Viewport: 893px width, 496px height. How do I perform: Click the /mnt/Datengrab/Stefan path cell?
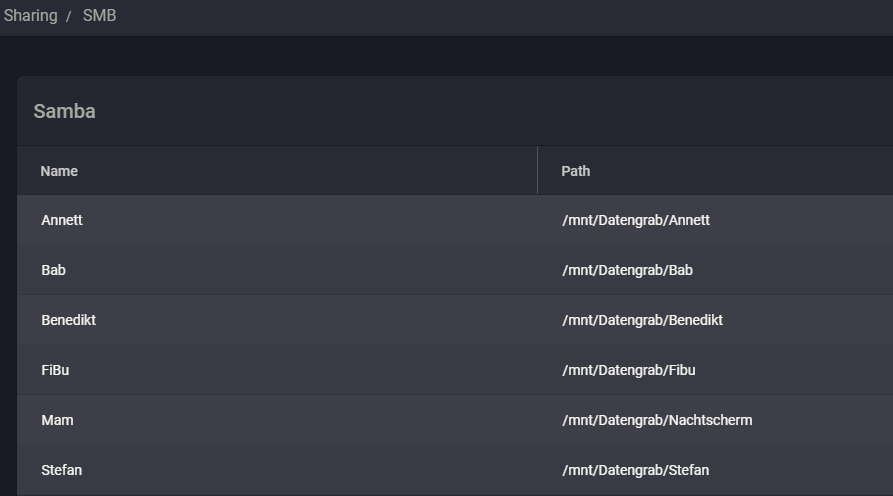(x=635, y=470)
